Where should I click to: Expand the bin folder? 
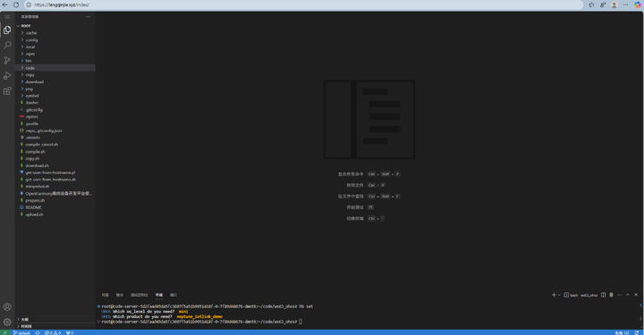point(55,61)
